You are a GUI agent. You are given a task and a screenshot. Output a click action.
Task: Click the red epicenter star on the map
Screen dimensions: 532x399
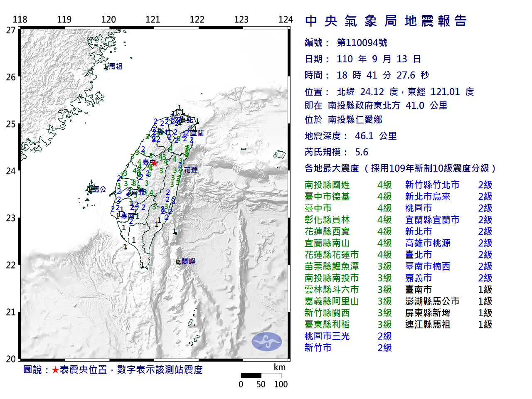click(x=155, y=163)
